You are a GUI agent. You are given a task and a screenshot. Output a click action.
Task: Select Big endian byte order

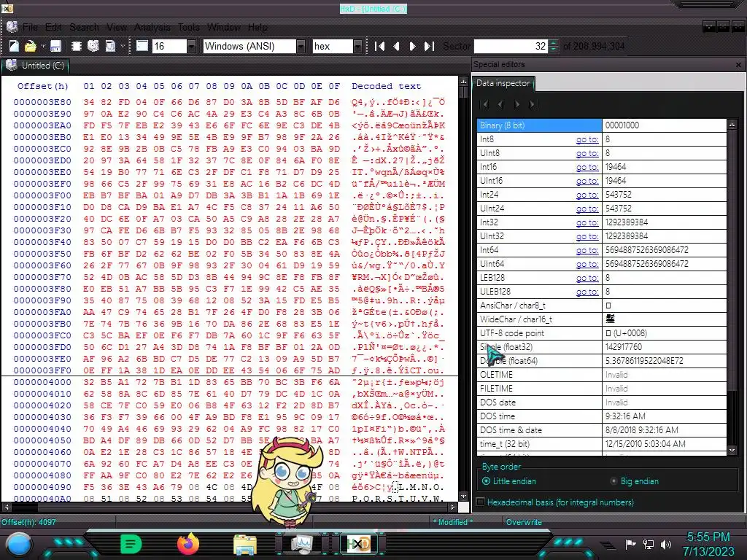(x=635, y=481)
